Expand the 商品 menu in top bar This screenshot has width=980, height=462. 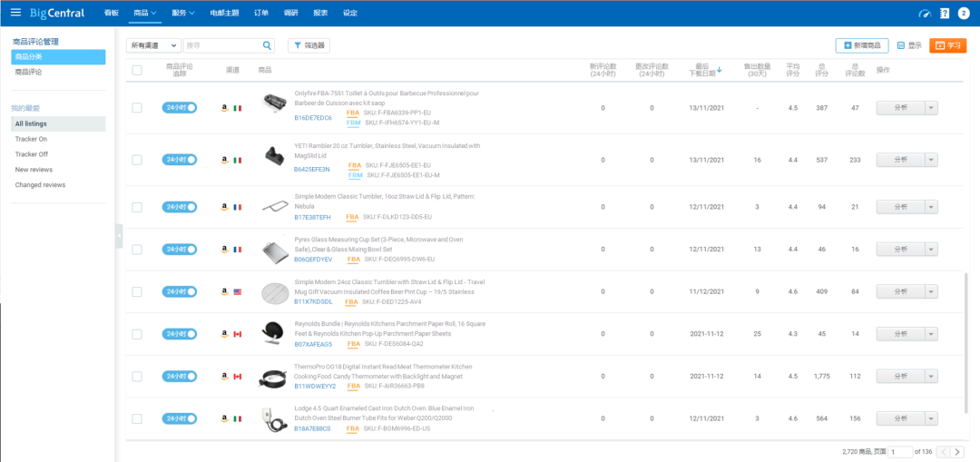[145, 13]
